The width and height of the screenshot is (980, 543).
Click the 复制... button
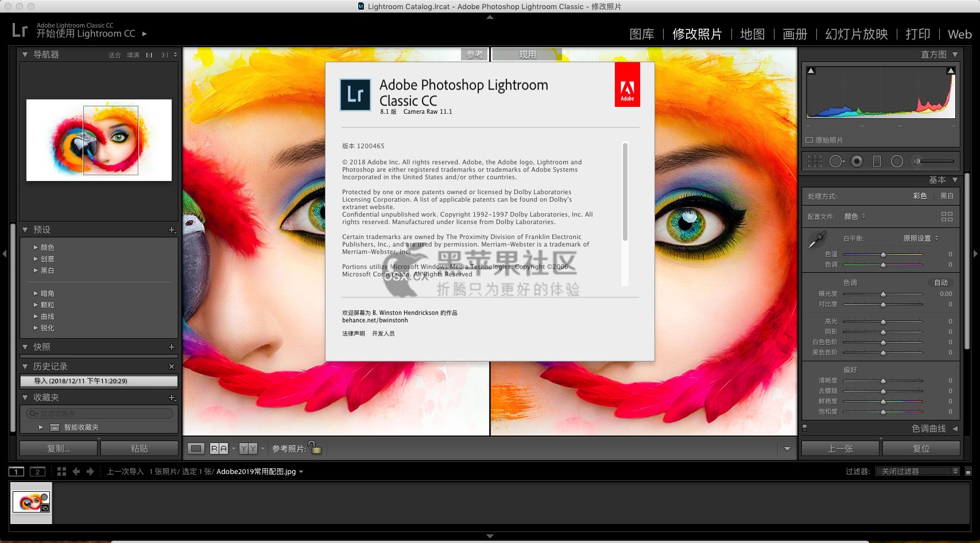point(59,449)
